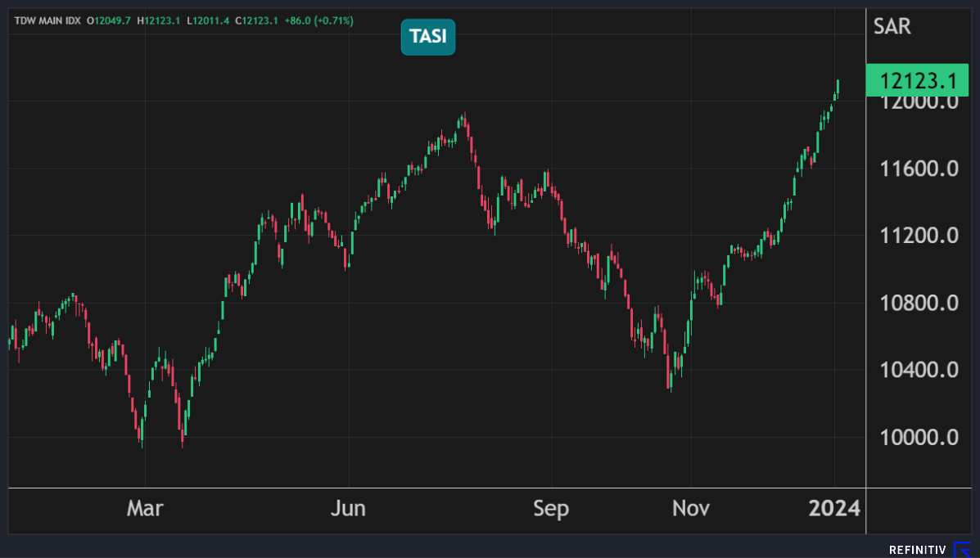Screen dimensions: 980x558
Task: Click the Refinitiv arrow logo icon
Action: [x=961, y=549]
